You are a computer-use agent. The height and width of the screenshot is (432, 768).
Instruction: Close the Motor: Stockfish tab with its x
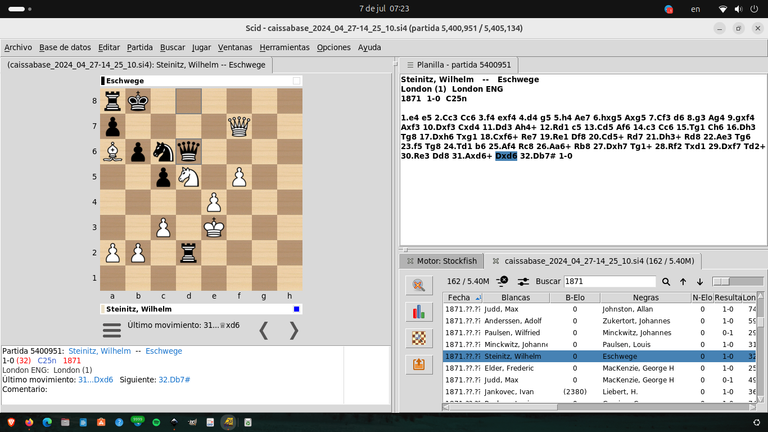point(410,261)
